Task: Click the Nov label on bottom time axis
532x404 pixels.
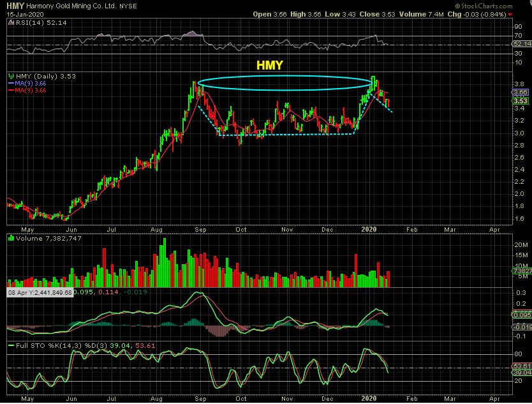Action: click(287, 398)
